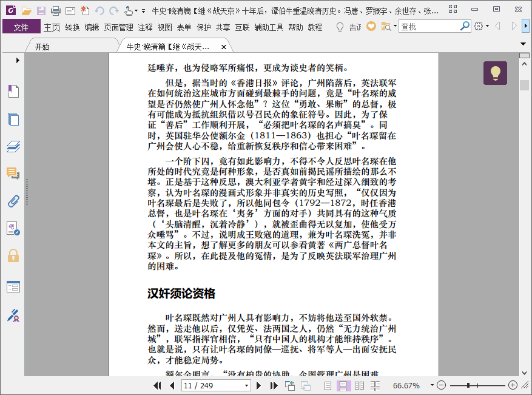Click the zoom slider handle
Image resolution: width=532 pixels, height=395 pixels.
click(x=468, y=385)
